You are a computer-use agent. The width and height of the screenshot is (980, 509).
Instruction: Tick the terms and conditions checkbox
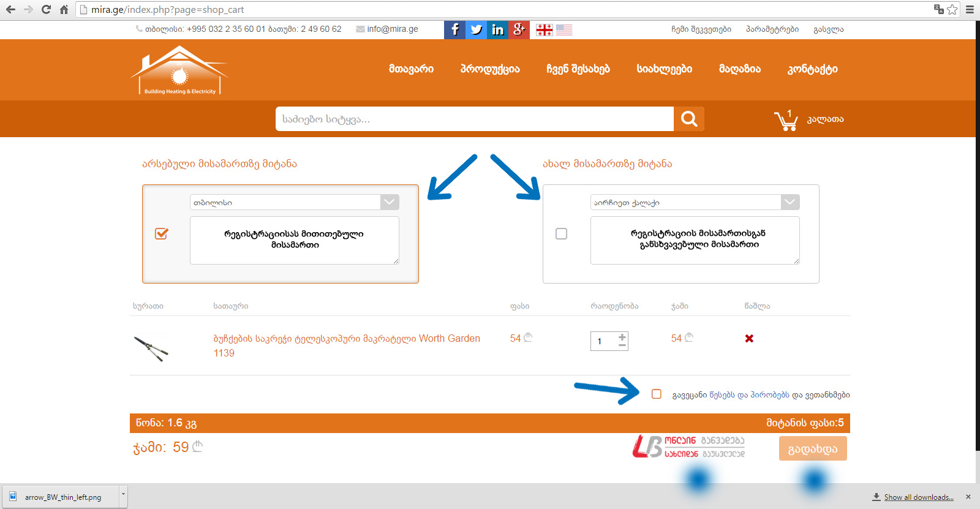click(x=657, y=394)
